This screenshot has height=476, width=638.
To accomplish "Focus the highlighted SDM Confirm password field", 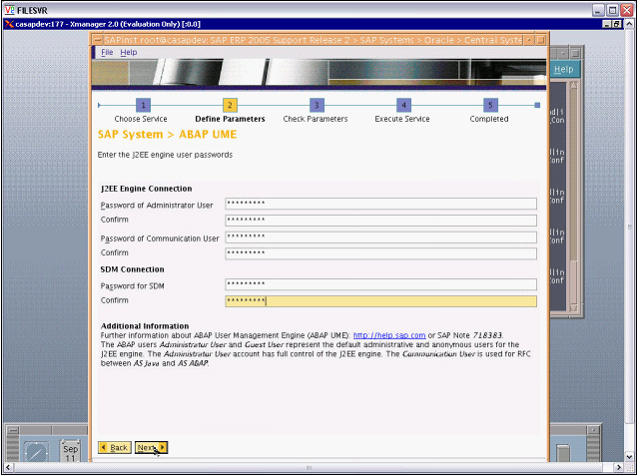I will (380, 301).
